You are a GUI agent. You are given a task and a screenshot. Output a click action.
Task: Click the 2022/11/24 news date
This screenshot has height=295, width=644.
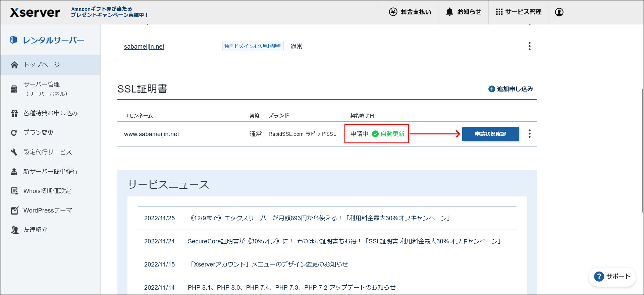(x=159, y=241)
